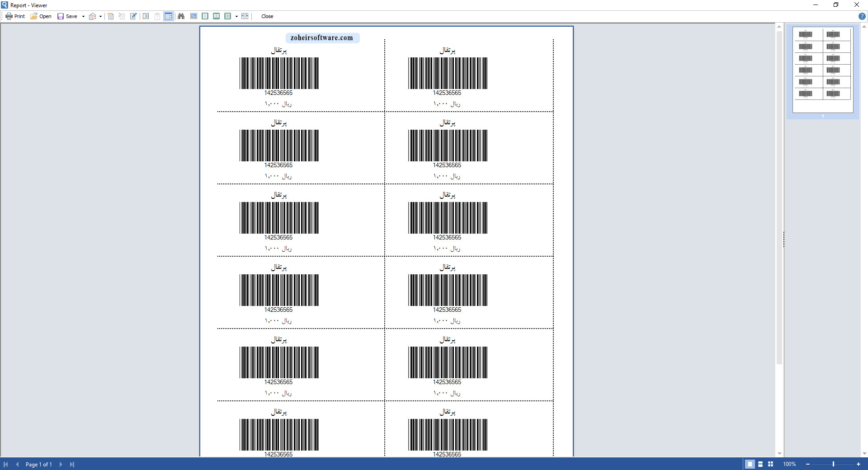Image resolution: width=868 pixels, height=470 pixels.
Task: Select the Multiple Pages view icon
Action: pyautogui.click(x=228, y=16)
